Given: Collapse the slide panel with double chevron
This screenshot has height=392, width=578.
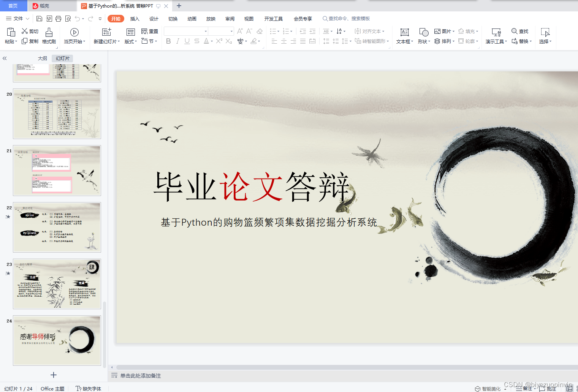Looking at the screenshot, I should click(x=5, y=58).
